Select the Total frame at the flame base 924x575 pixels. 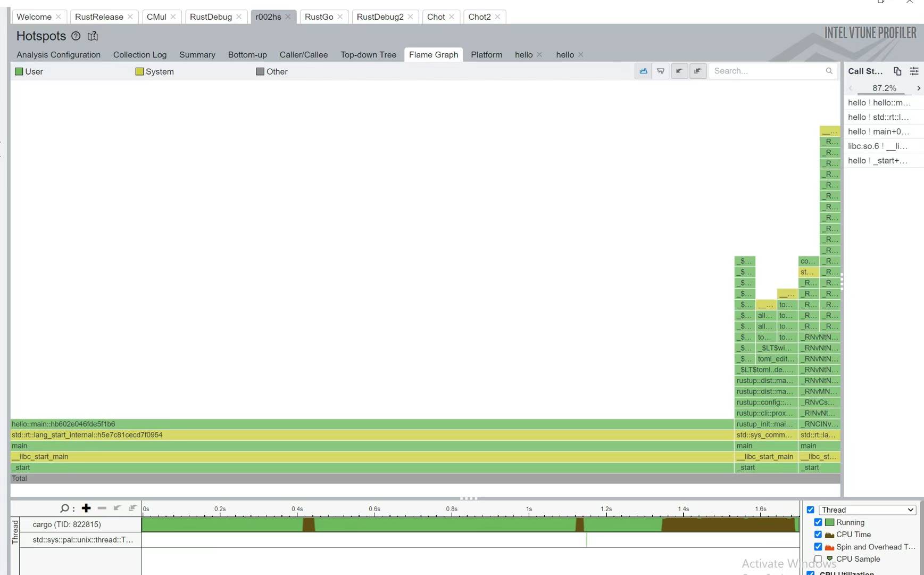pyautogui.click(x=425, y=479)
